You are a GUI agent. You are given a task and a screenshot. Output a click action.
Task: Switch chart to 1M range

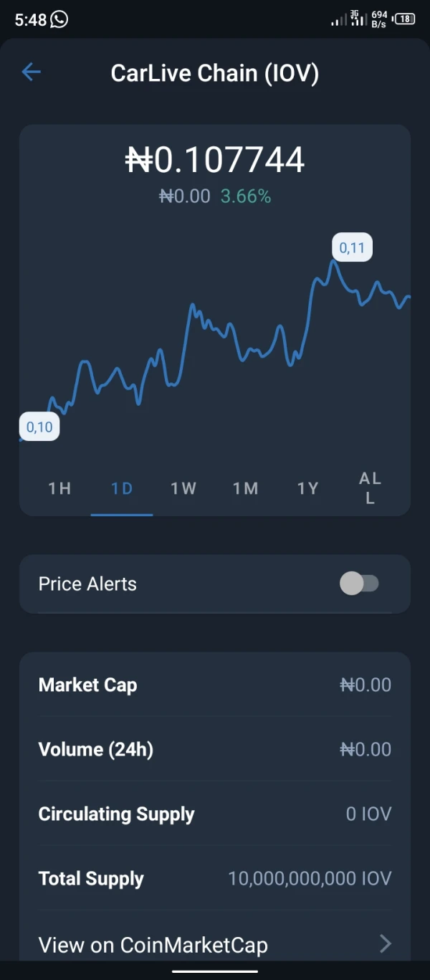click(246, 489)
